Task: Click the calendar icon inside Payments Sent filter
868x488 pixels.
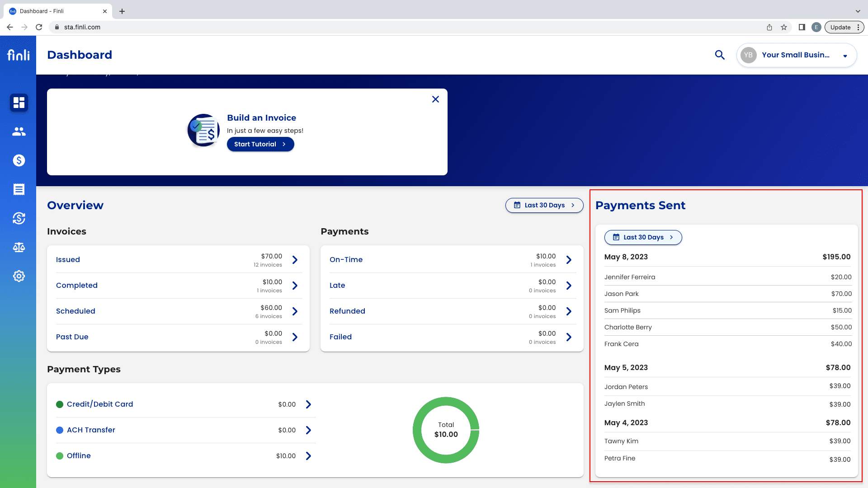Action: coord(616,237)
